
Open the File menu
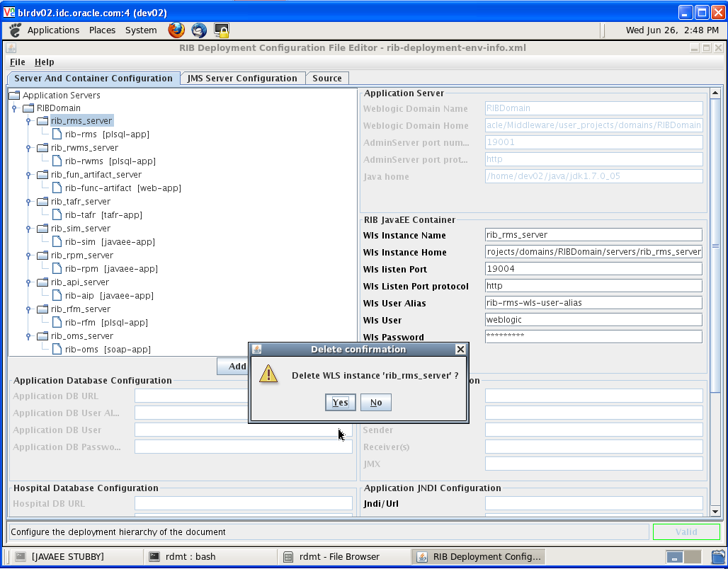tap(17, 62)
